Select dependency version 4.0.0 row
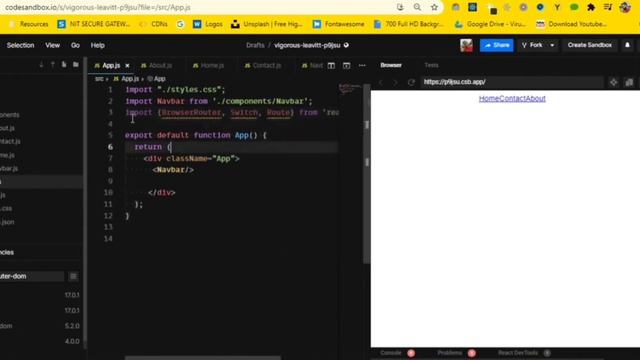This screenshot has height=360, width=640. 41,341
